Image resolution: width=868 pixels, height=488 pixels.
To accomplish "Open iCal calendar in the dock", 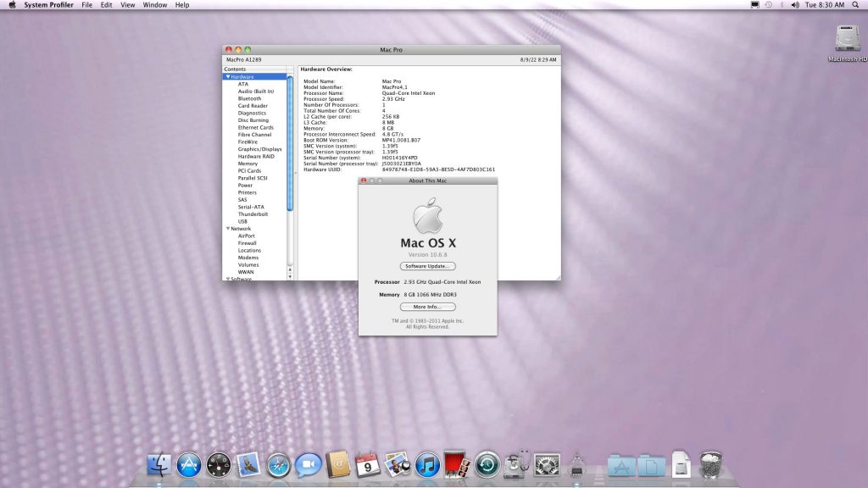I will (x=368, y=465).
